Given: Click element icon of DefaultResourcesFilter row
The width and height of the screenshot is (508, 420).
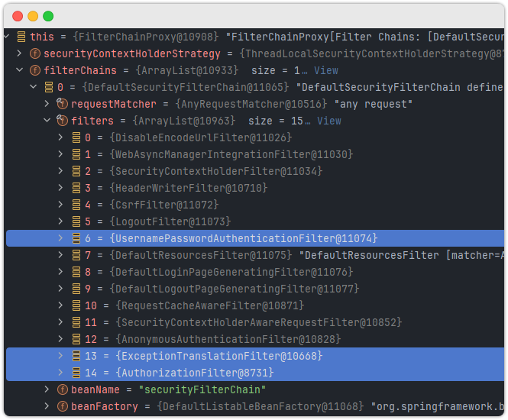Looking at the screenshot, I should click(76, 256).
